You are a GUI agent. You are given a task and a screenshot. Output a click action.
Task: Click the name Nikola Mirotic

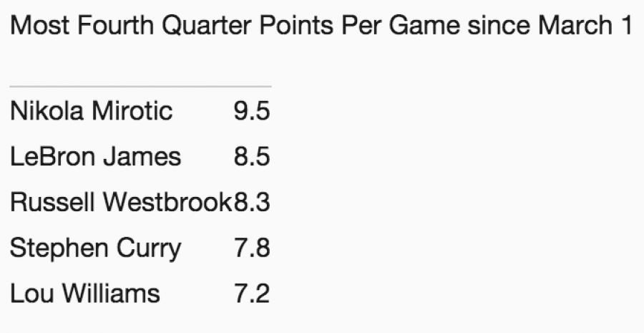(x=91, y=111)
